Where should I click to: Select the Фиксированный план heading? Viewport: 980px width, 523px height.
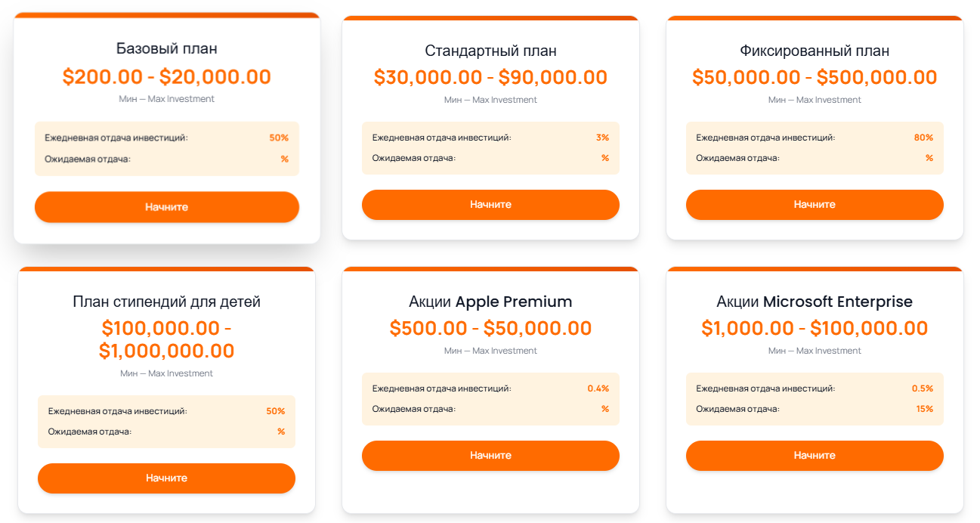[815, 51]
